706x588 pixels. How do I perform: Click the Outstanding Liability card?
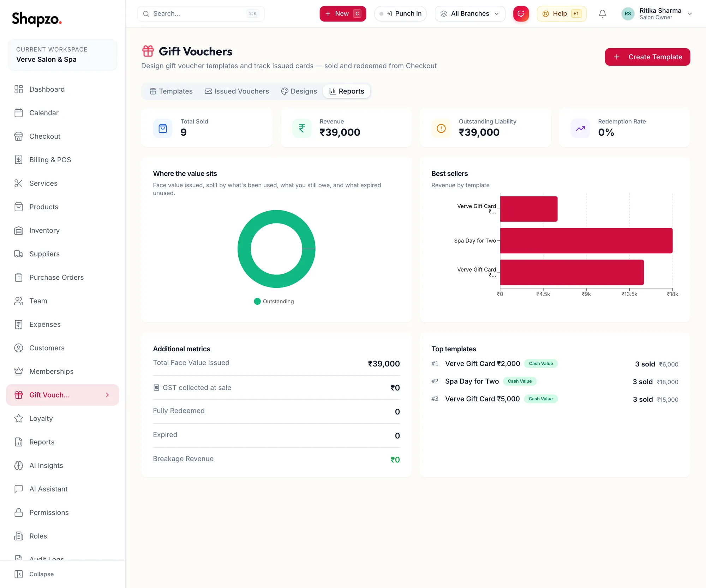(485, 127)
